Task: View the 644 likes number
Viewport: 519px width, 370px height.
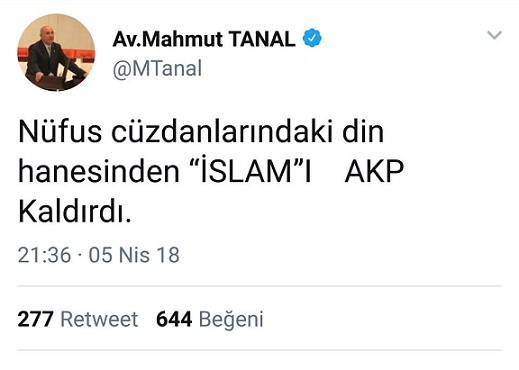Action: pos(174,319)
